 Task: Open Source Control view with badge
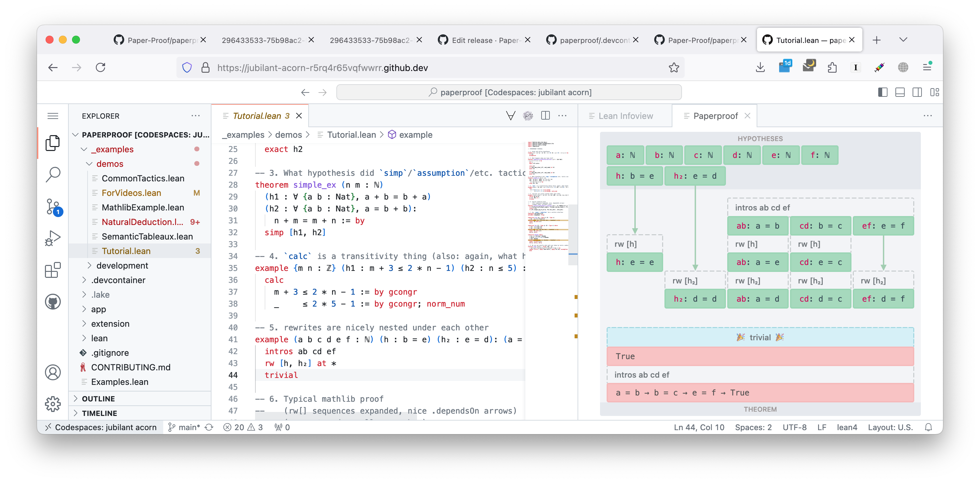(x=53, y=206)
